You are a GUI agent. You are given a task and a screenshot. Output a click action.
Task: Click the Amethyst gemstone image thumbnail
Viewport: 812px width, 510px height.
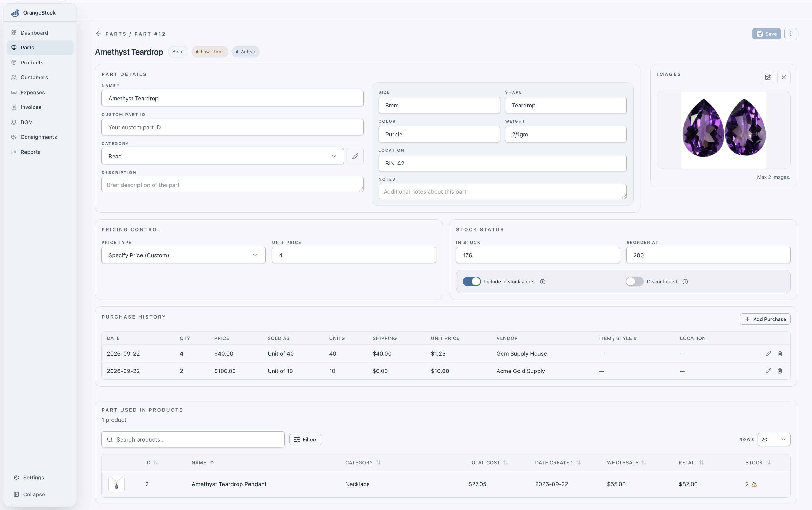[724, 129]
